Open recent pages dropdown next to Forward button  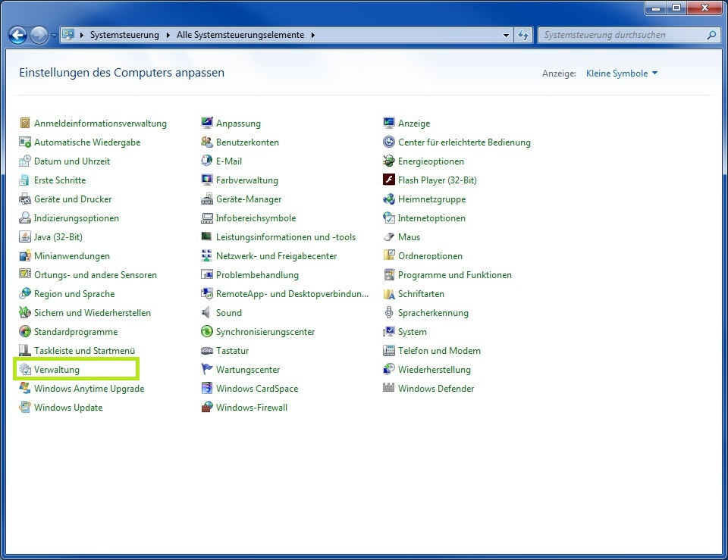pos(54,36)
